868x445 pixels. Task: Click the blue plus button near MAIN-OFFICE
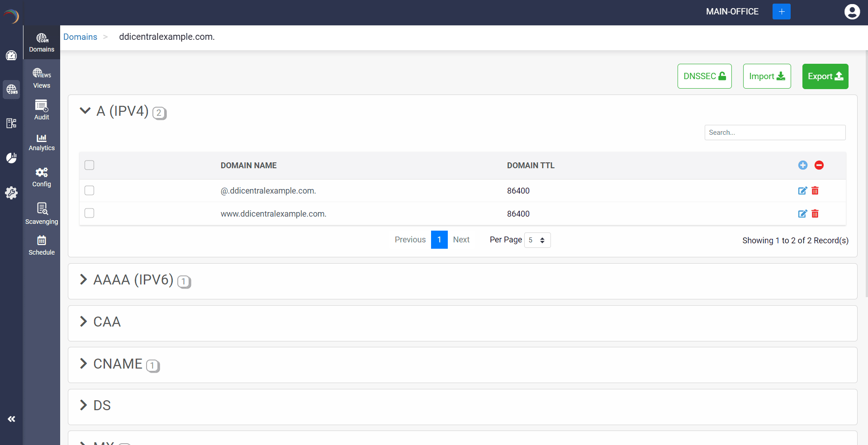(x=781, y=12)
